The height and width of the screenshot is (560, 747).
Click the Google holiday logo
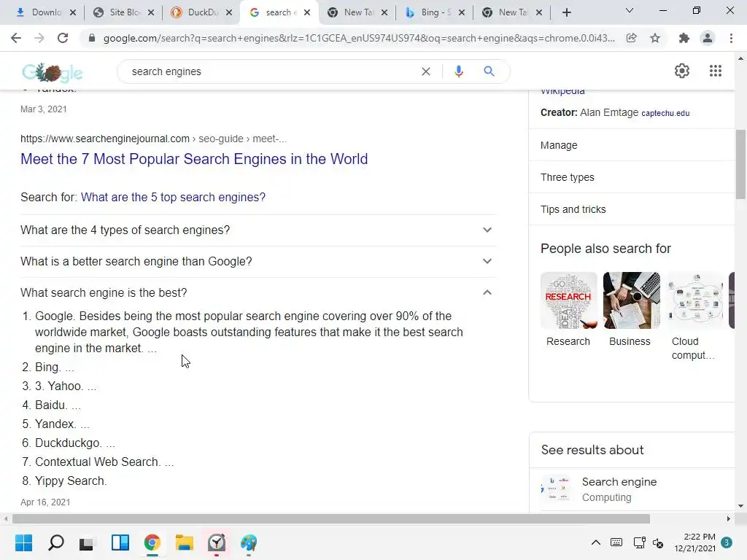point(53,72)
